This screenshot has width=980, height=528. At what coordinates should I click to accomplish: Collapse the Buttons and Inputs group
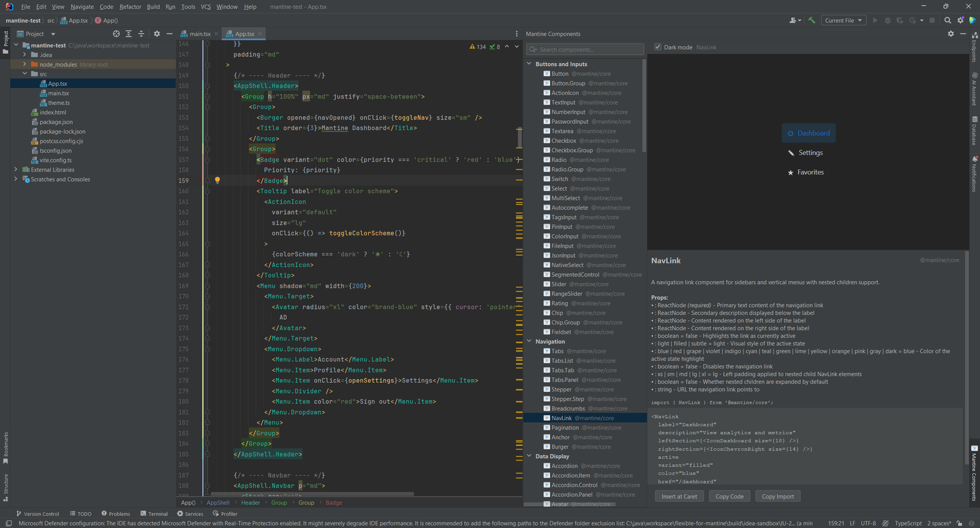[x=529, y=64]
